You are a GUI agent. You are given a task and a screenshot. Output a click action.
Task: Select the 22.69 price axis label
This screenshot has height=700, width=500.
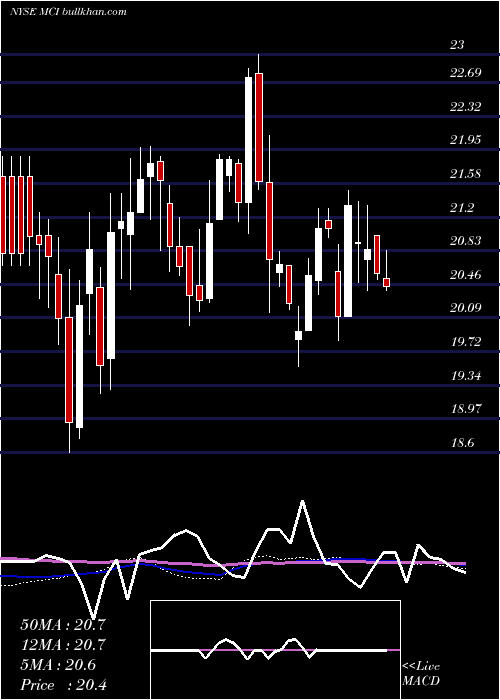tap(466, 73)
